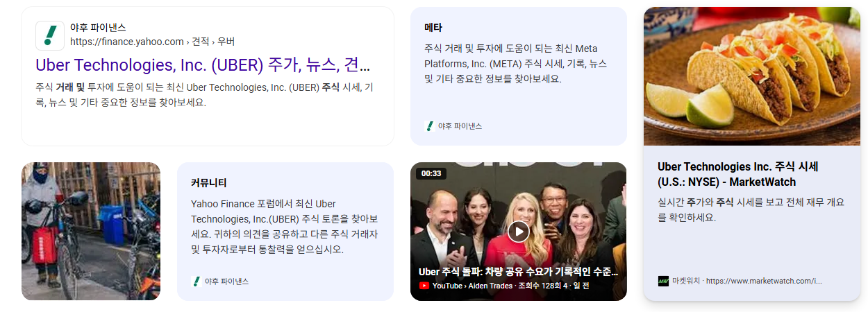Click the Yahoo icon in 커뮤니티 card footer

coord(196,281)
